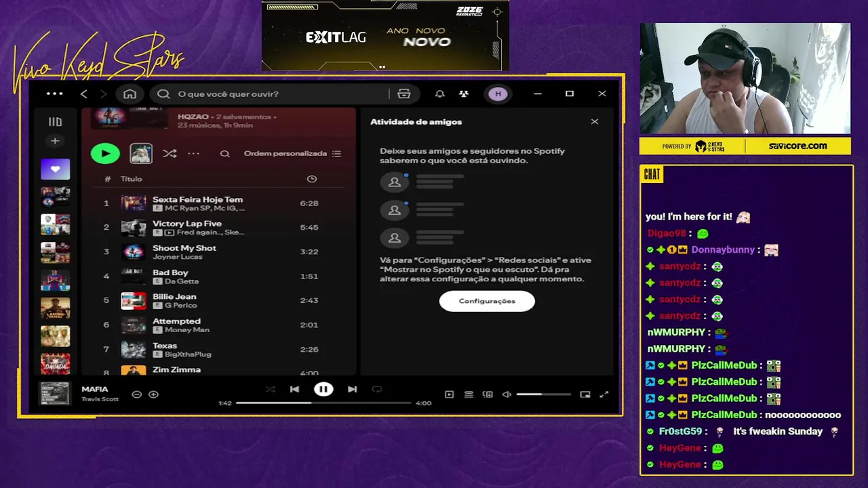The width and height of the screenshot is (868, 488).
Task: Select the track Billie Jean
Action: click(x=219, y=301)
